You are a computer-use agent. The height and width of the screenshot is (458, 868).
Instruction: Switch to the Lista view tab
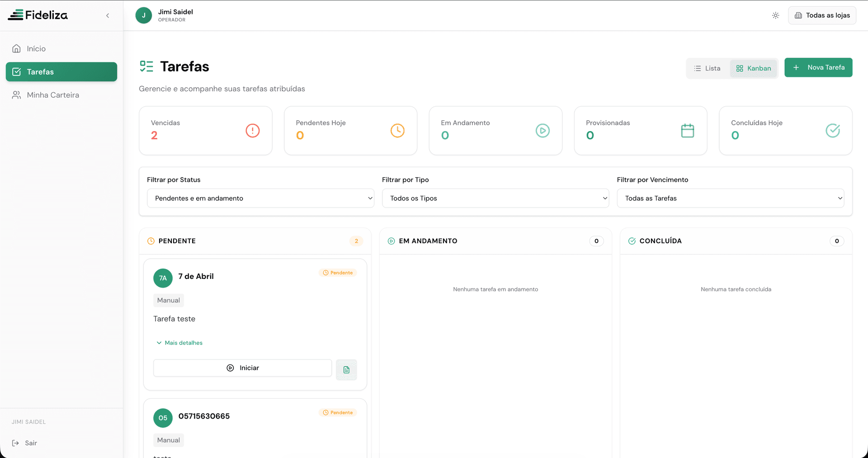pos(707,68)
